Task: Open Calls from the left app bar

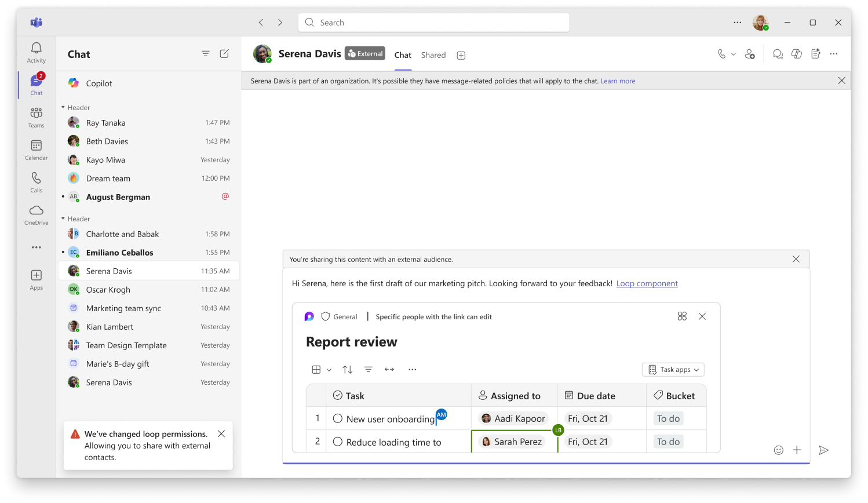Action: 36,181
